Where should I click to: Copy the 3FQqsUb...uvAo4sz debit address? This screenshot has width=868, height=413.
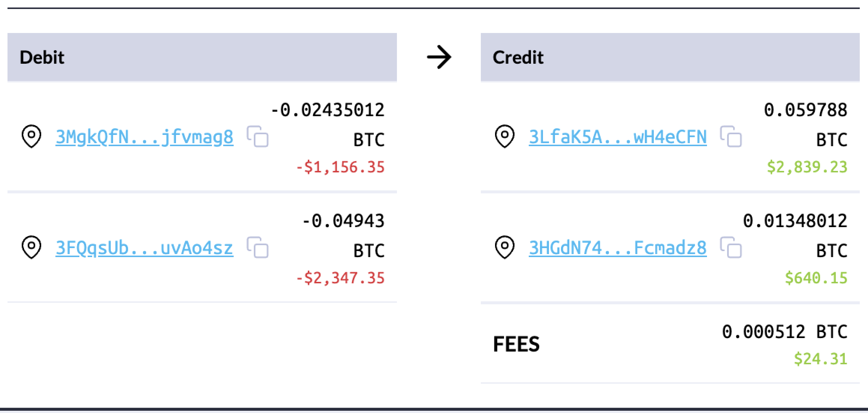[258, 248]
